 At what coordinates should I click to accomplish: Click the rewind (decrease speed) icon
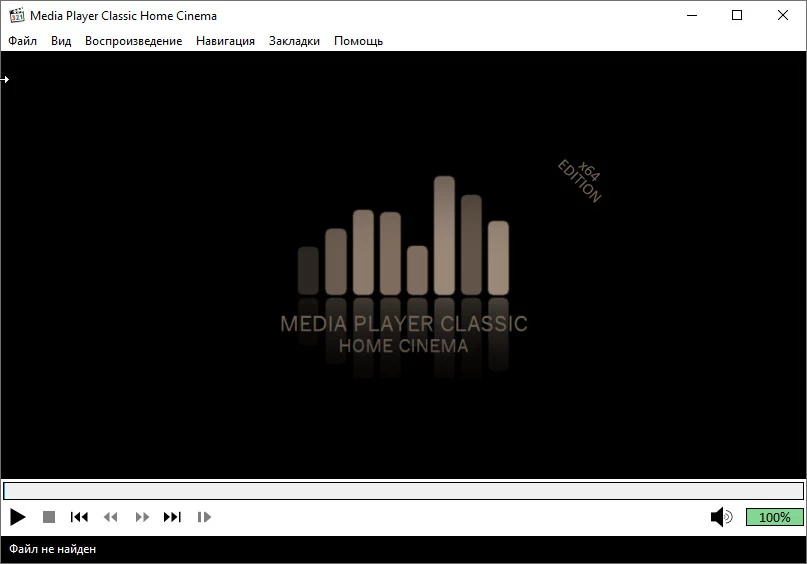[x=110, y=517]
